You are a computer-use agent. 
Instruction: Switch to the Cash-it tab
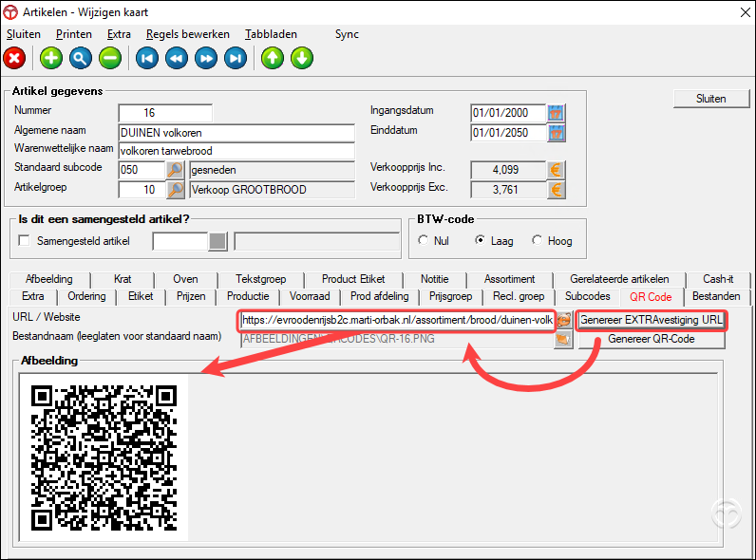click(718, 279)
